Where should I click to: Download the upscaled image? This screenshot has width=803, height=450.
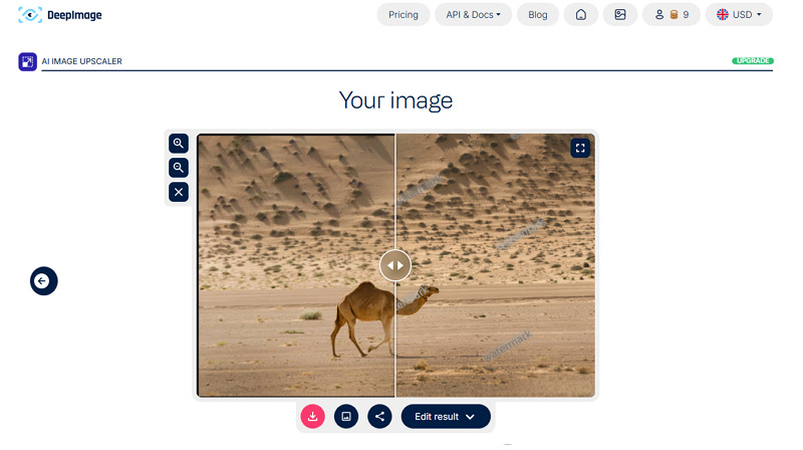click(x=312, y=417)
